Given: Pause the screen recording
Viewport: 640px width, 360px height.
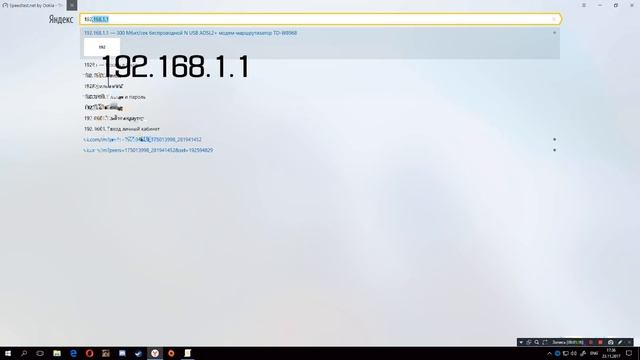Looking at the screenshot, I should (x=591, y=342).
